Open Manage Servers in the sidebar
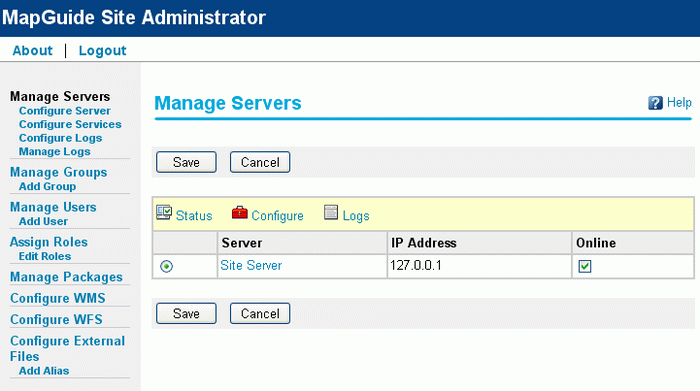This screenshot has height=391, width=700. [x=60, y=96]
